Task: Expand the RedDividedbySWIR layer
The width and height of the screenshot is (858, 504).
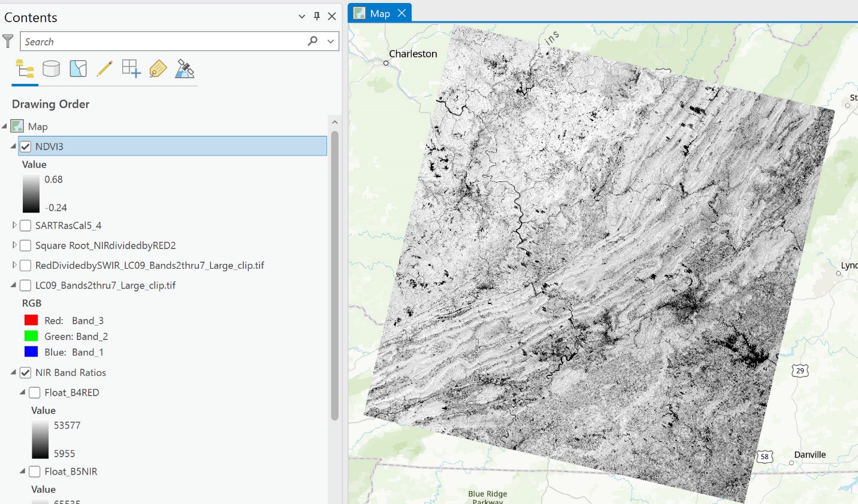Action: (x=14, y=265)
